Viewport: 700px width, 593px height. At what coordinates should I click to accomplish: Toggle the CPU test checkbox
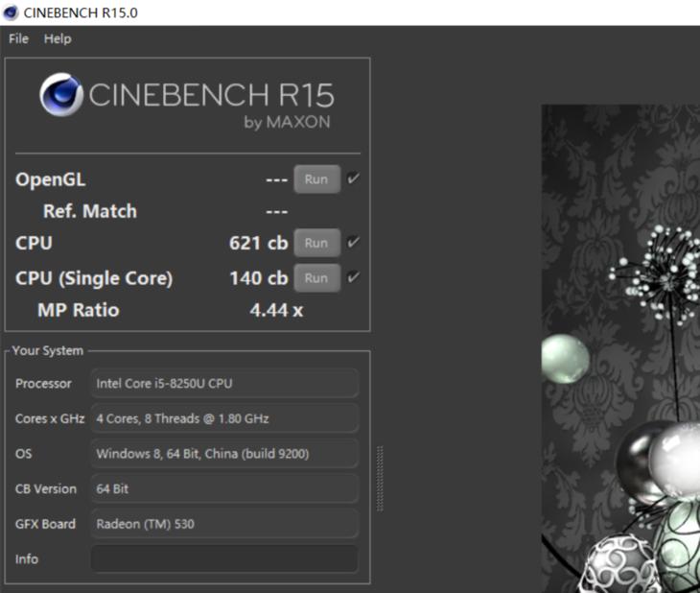[353, 242]
